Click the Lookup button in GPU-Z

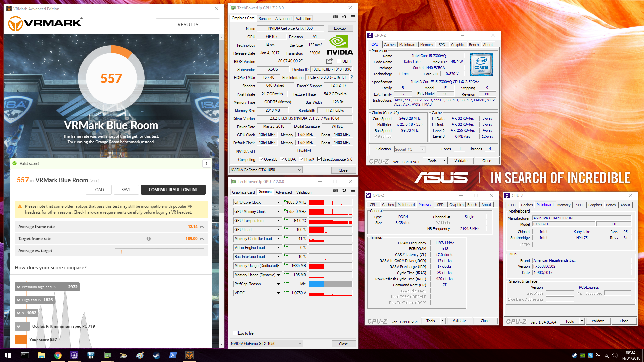click(x=340, y=28)
